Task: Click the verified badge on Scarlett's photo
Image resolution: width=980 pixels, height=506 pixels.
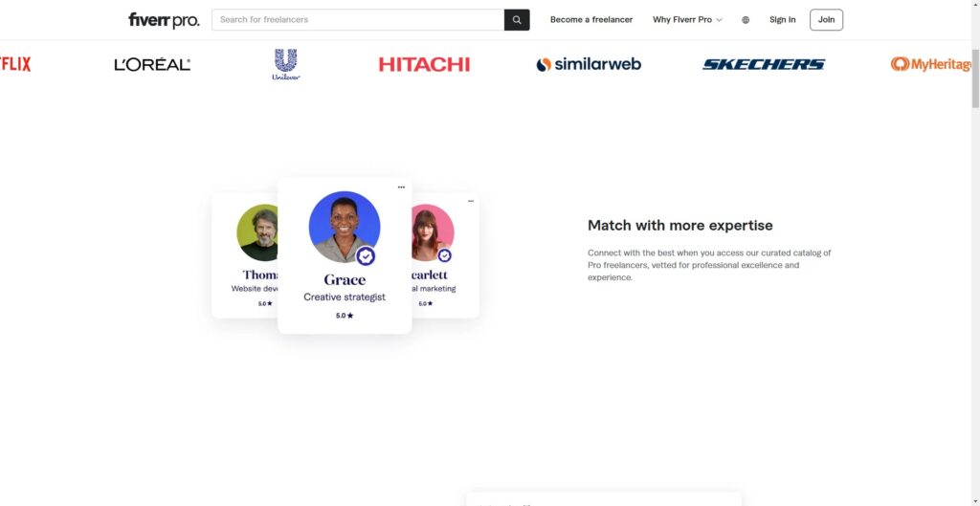Action: pyautogui.click(x=444, y=255)
